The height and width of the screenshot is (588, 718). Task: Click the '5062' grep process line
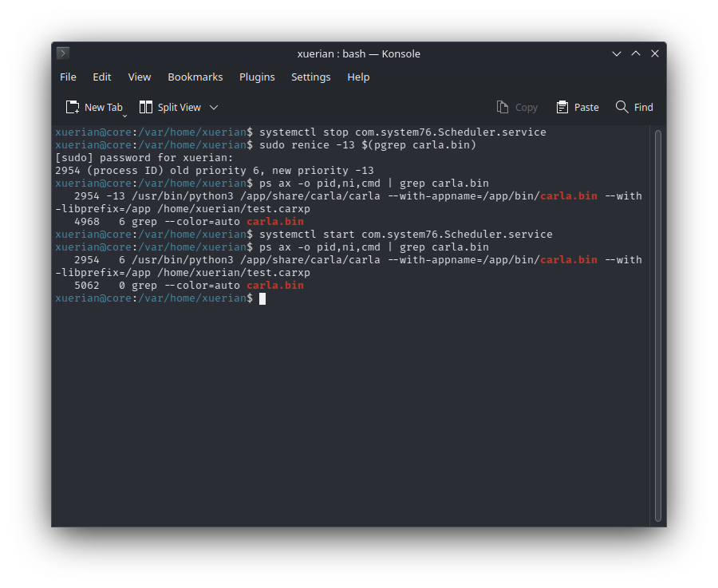pos(188,286)
